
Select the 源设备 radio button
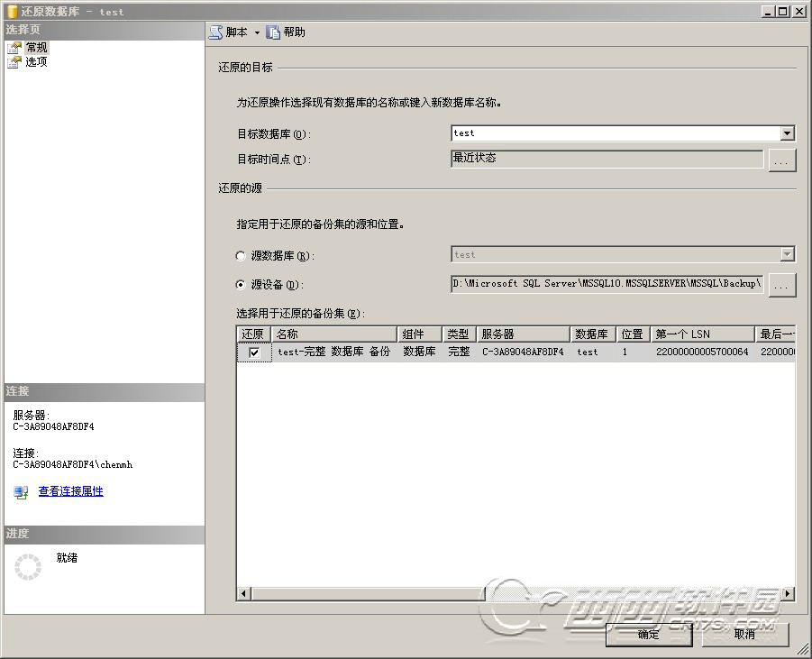tap(240, 285)
